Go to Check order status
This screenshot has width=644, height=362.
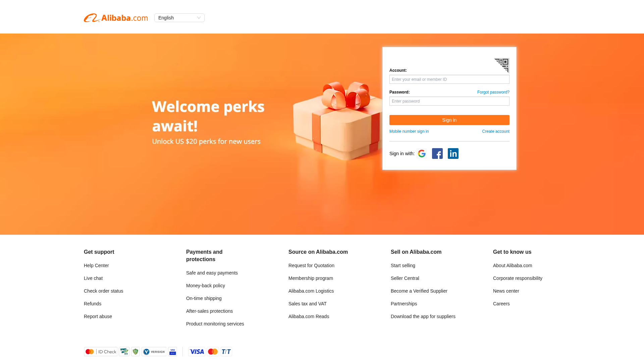pos(103,291)
